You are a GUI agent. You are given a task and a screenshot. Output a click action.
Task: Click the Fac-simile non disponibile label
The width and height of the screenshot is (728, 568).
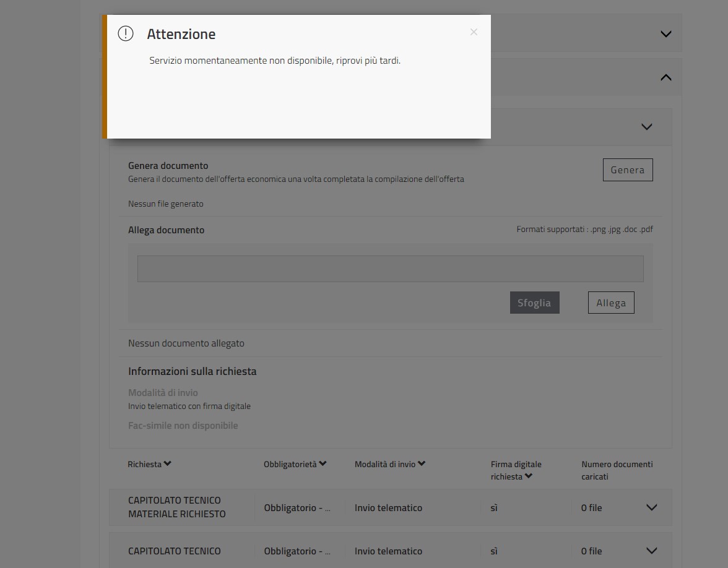(x=183, y=426)
